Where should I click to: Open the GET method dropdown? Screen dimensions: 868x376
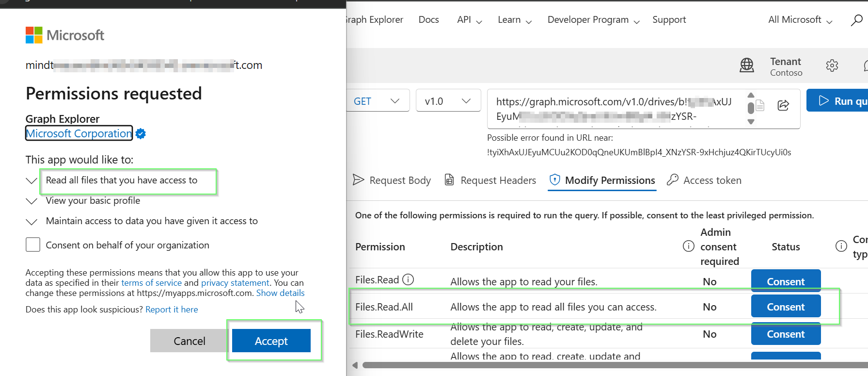point(378,101)
